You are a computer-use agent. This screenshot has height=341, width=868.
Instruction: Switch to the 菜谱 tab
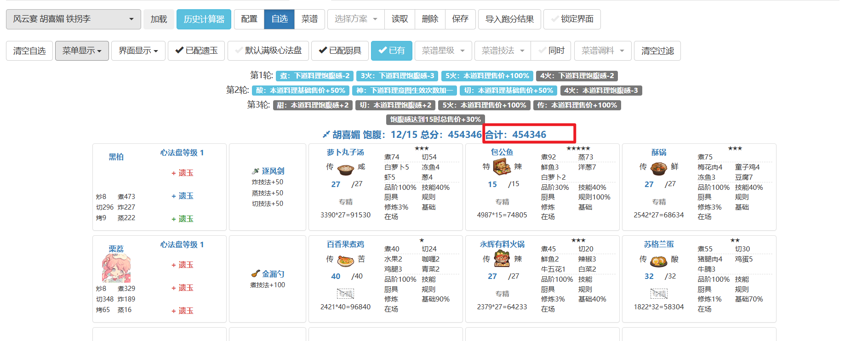point(310,19)
